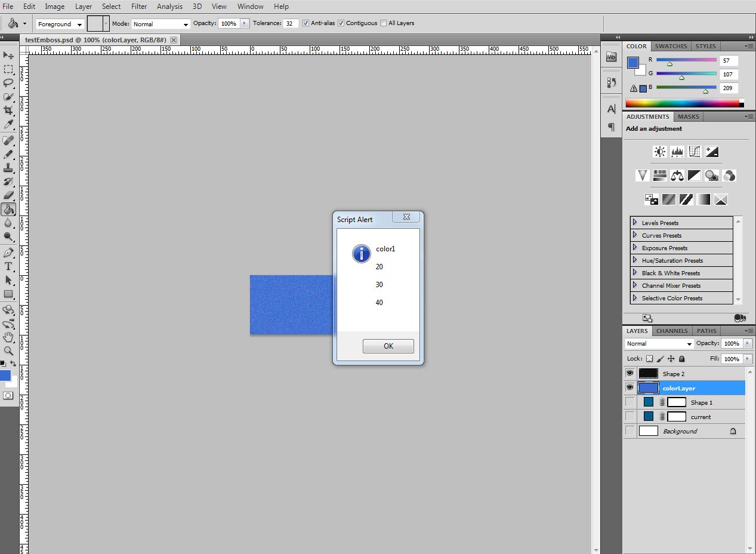Select the Rectangle shape tool
756x554 pixels.
[8, 294]
